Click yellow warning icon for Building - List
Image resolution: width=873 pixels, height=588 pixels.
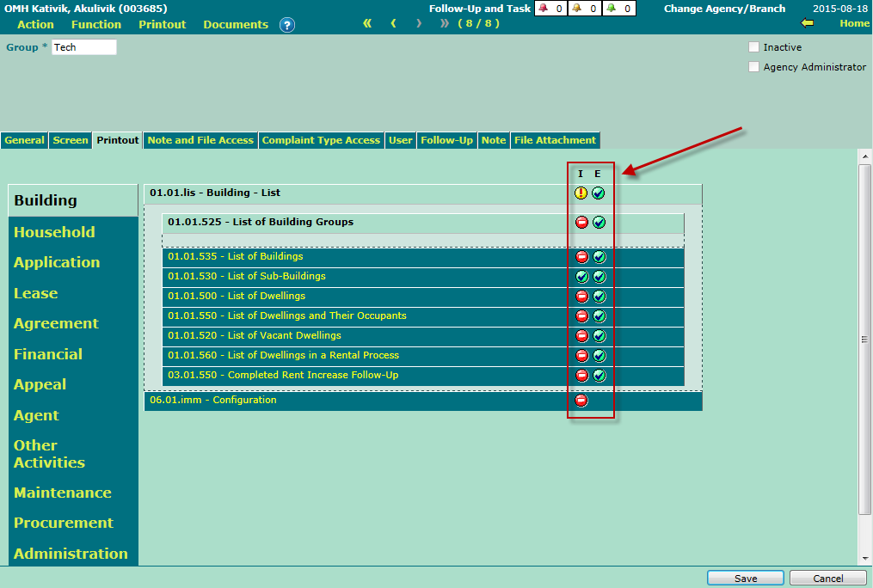click(581, 193)
